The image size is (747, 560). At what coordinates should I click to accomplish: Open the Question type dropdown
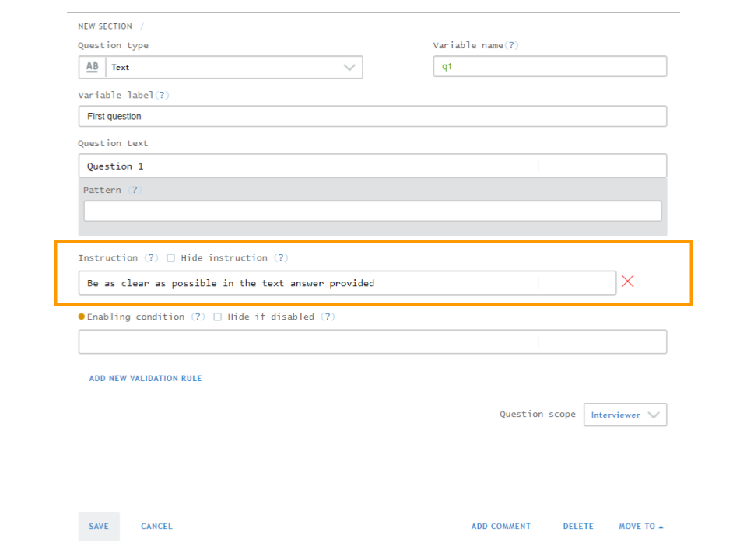coord(349,67)
